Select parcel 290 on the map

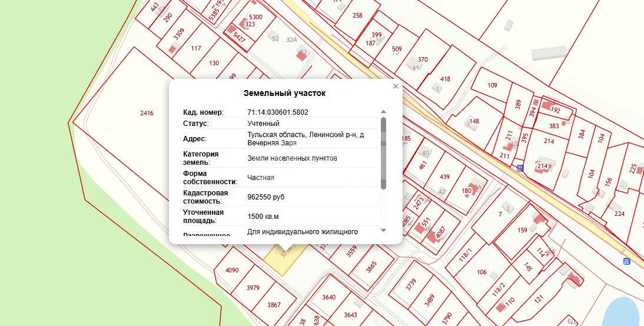[168, 17]
